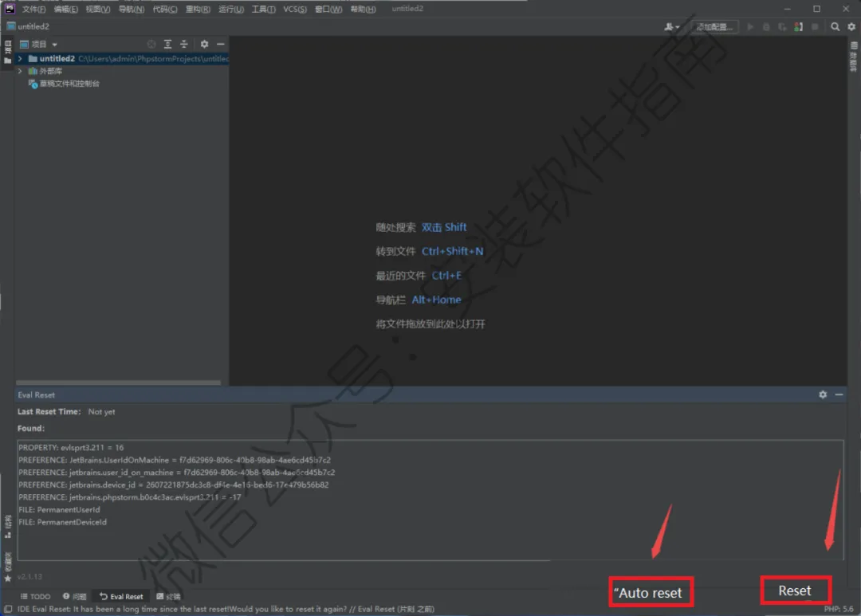Click the Stop square icon in toolbar

[x=816, y=26]
